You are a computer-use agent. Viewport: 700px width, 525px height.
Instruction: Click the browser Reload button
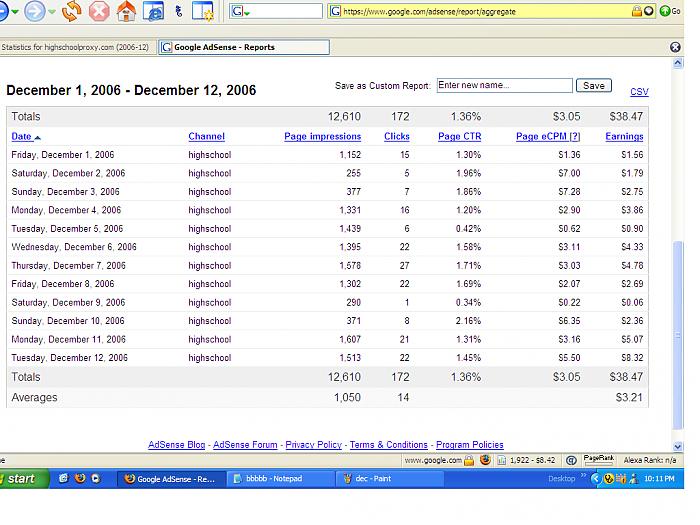click(x=71, y=11)
